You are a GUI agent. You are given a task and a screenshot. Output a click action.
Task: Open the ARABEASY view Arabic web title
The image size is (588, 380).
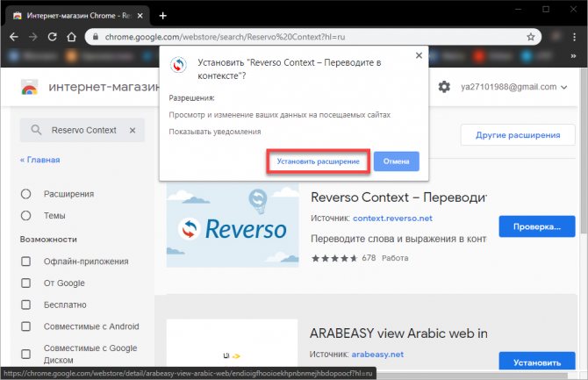[398, 333]
